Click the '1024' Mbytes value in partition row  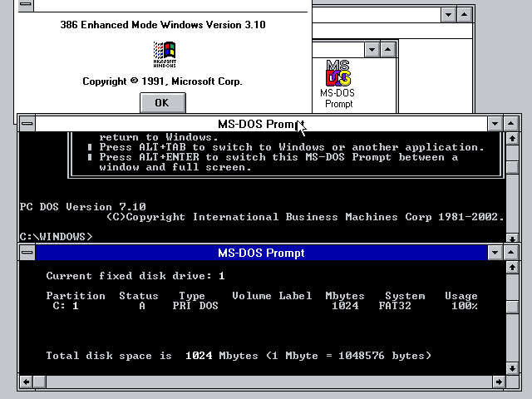tap(345, 306)
